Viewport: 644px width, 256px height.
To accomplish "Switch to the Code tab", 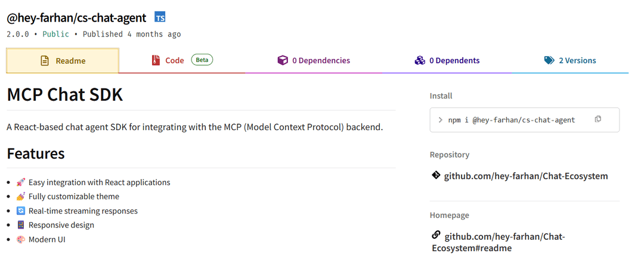I will [174, 60].
